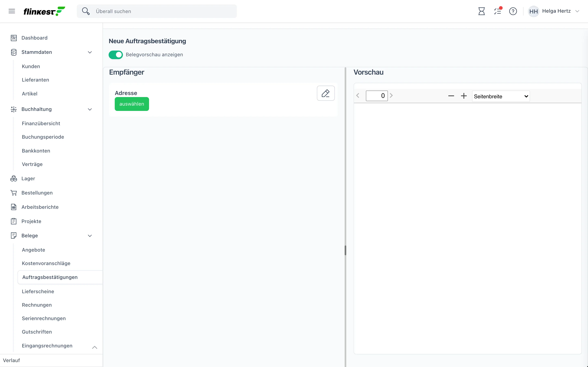Open the hourglass time tracking icon
588x367 pixels.
click(x=481, y=11)
